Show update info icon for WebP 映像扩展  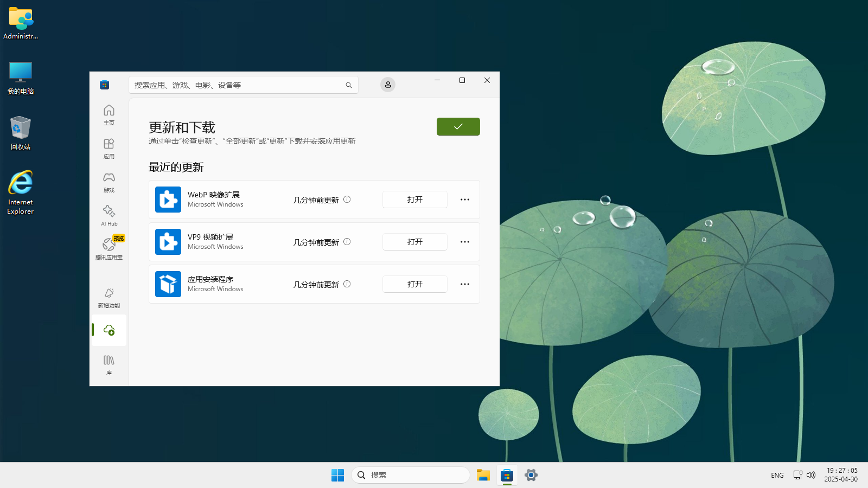click(347, 200)
